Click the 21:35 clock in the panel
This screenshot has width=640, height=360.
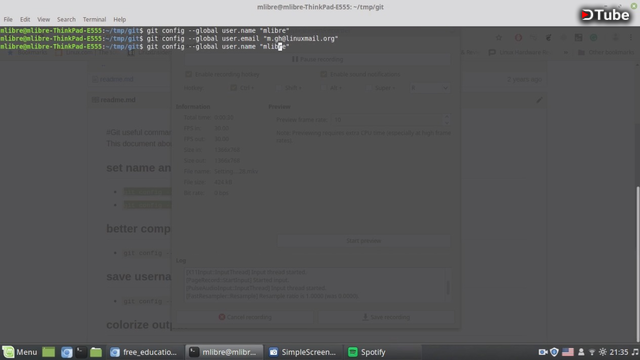tap(619, 352)
